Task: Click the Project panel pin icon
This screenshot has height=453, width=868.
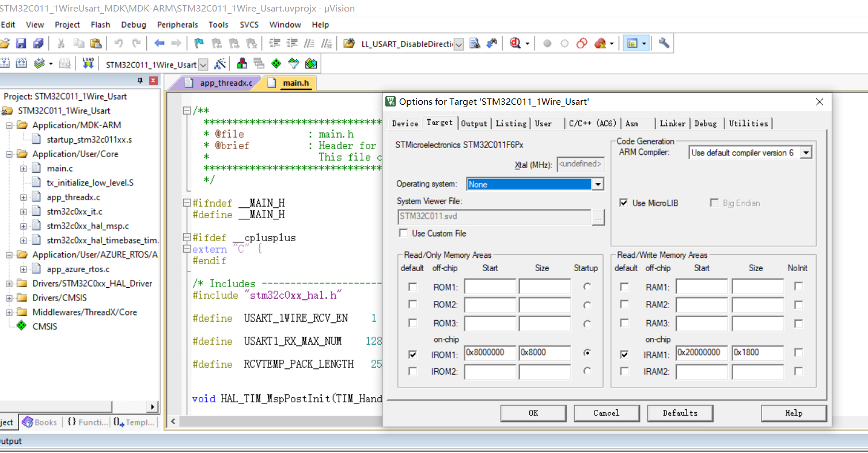Action: [140, 81]
